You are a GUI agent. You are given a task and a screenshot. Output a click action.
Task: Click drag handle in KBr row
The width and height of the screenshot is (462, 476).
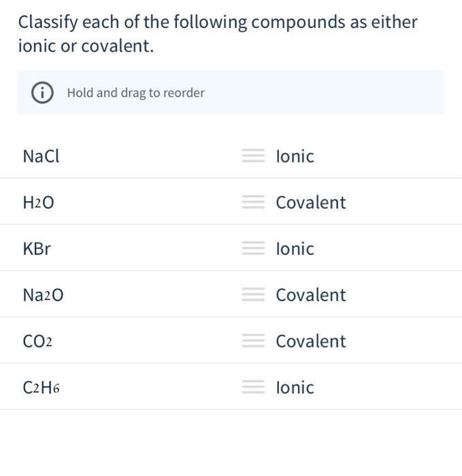click(253, 248)
